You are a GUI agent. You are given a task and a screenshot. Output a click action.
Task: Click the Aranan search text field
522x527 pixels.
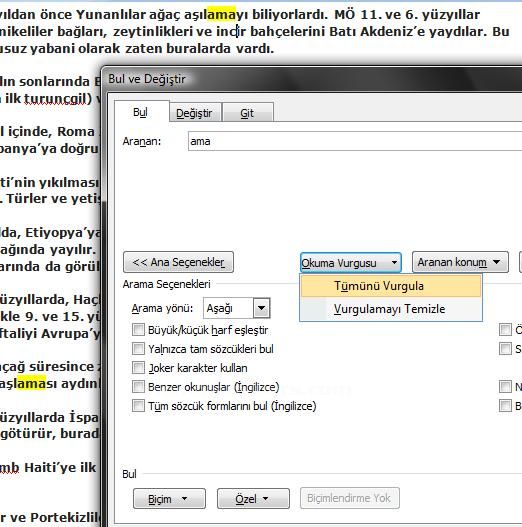tap(355, 141)
